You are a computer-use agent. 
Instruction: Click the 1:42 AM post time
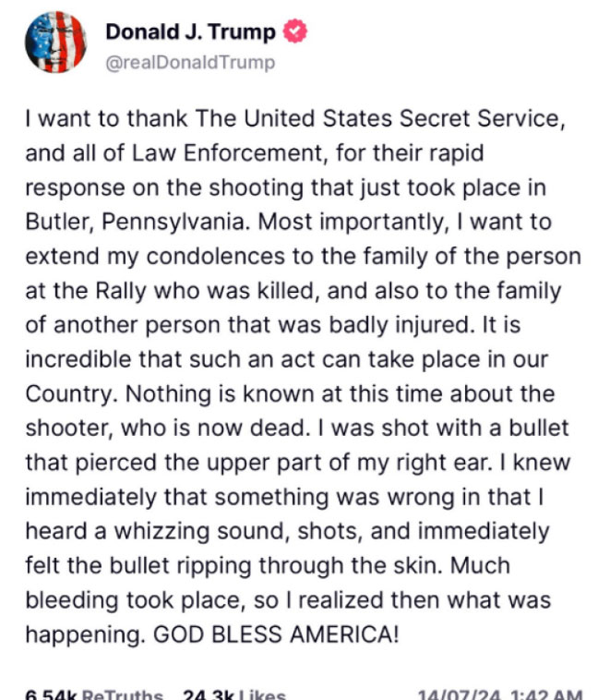547,695
